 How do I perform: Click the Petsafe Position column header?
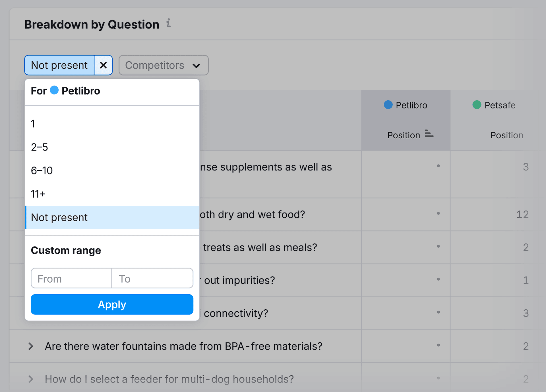[506, 135]
